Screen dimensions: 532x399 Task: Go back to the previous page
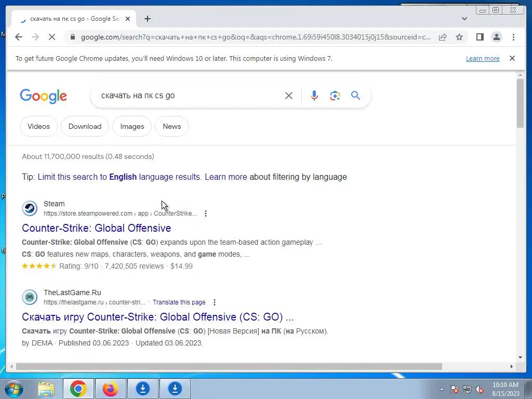[19, 37]
